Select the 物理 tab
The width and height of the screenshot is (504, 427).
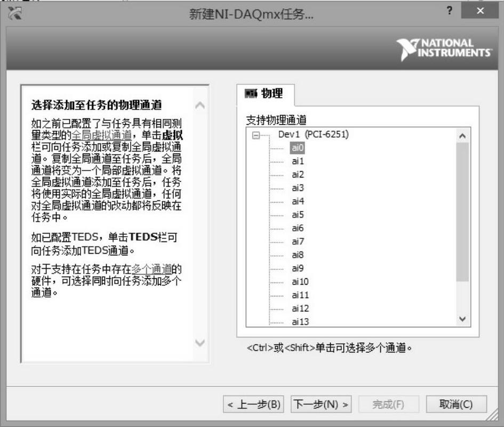click(x=265, y=94)
